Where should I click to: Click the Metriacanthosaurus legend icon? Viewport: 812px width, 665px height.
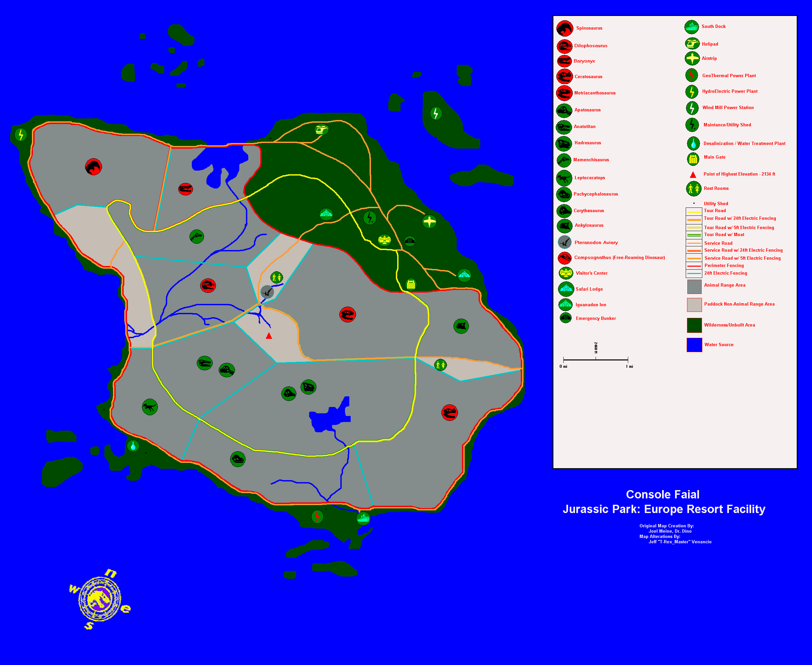[x=564, y=93]
